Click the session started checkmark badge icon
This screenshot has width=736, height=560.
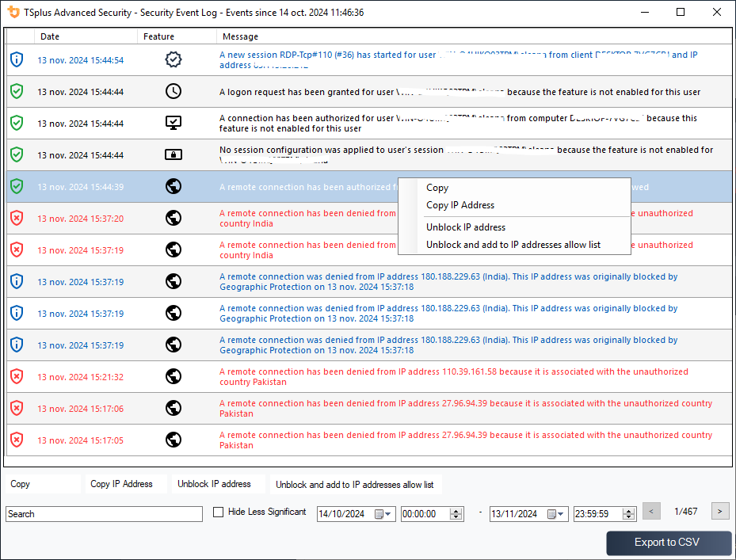coord(174,59)
